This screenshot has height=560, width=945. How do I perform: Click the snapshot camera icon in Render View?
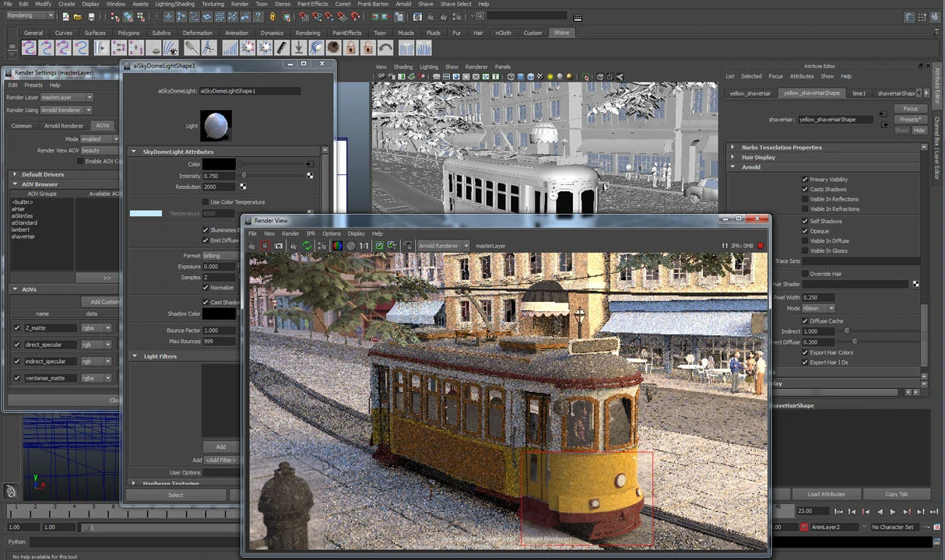(279, 246)
